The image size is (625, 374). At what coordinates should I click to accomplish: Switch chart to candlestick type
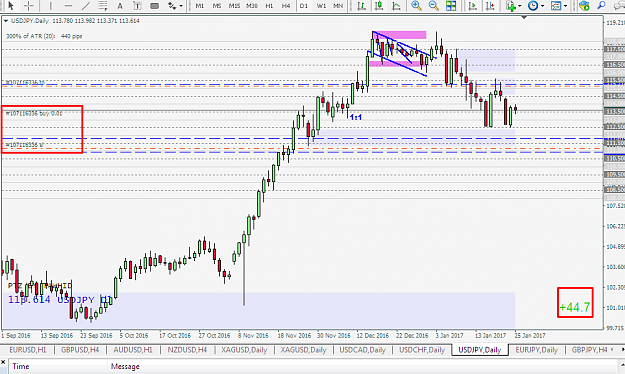click(379, 6)
